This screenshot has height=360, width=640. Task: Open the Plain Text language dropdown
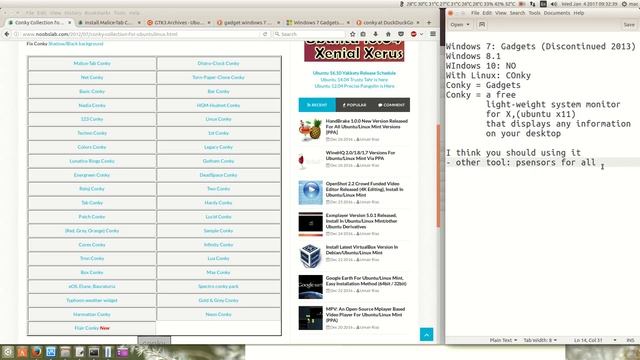tap(503, 340)
